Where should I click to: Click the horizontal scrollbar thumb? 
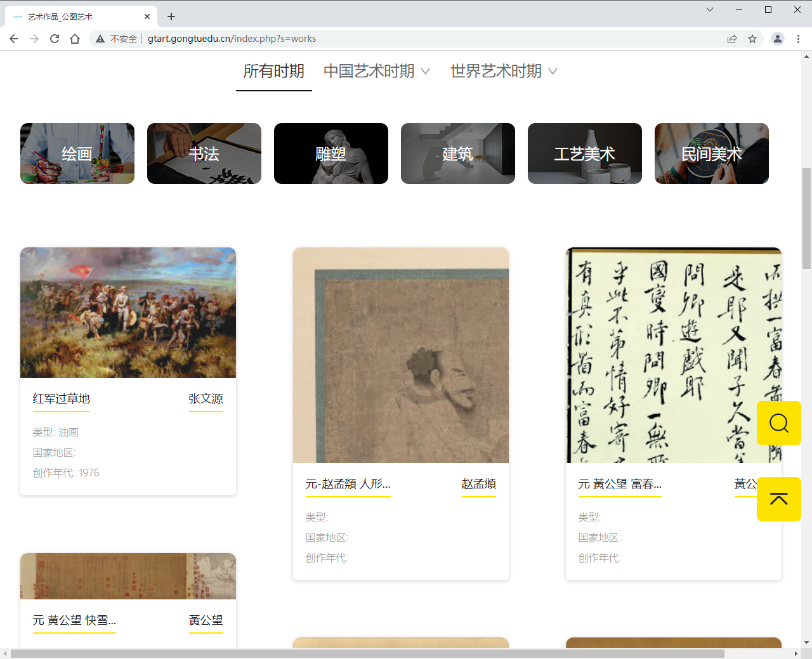point(367,653)
